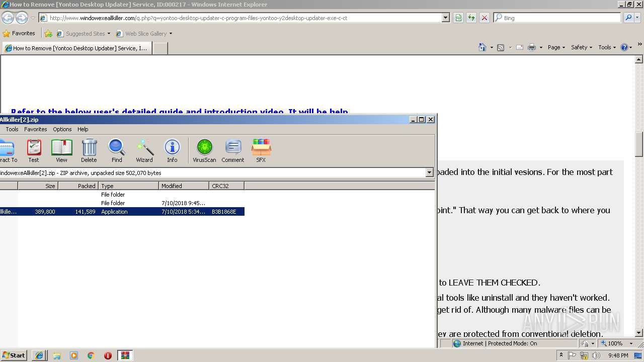Image resolution: width=644 pixels, height=362 pixels.
Task: Click the RSS feeds icon
Action: 501,47
